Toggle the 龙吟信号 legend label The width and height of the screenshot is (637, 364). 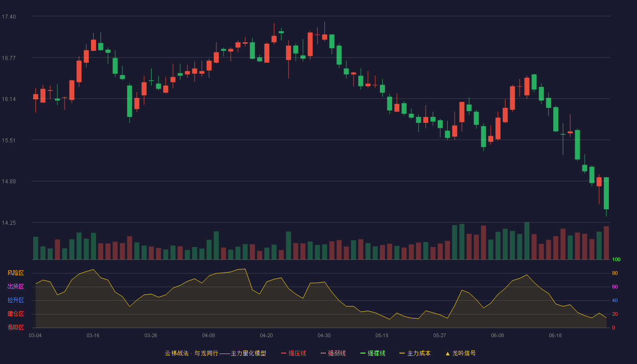464,353
